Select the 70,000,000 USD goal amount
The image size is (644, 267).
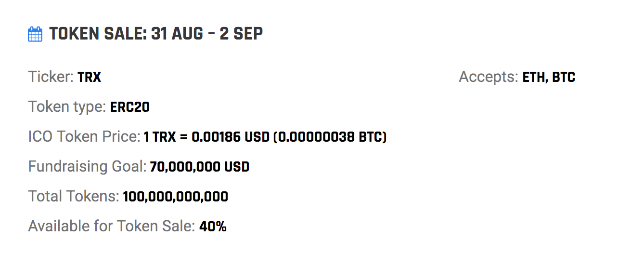(x=200, y=167)
